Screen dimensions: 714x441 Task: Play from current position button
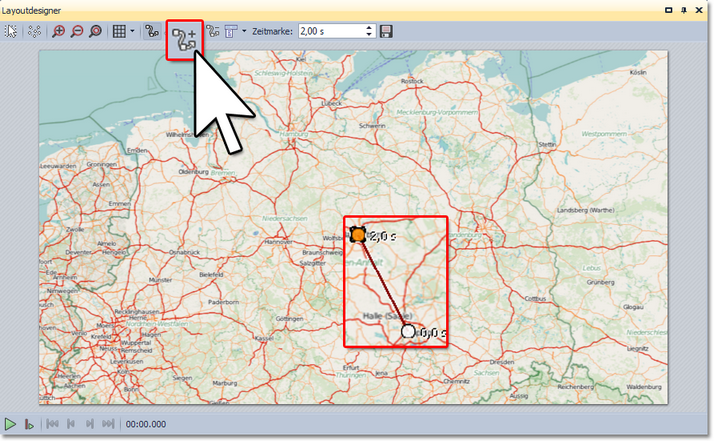(x=29, y=424)
